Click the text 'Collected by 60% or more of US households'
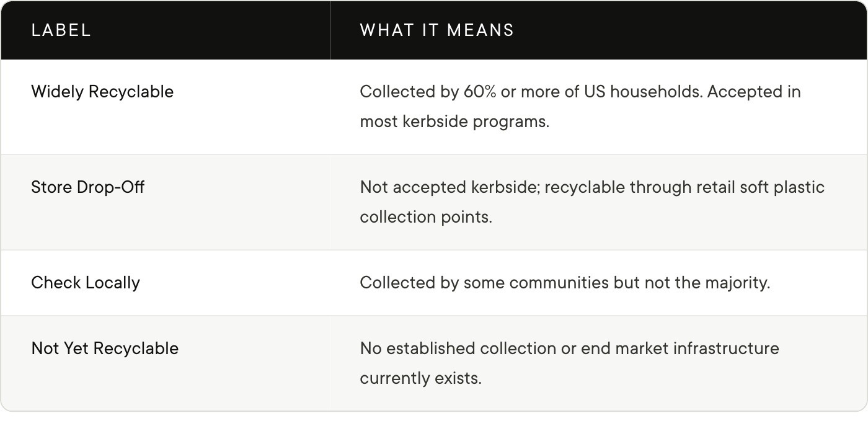Screen dimensions: 868x431 pos(531,92)
